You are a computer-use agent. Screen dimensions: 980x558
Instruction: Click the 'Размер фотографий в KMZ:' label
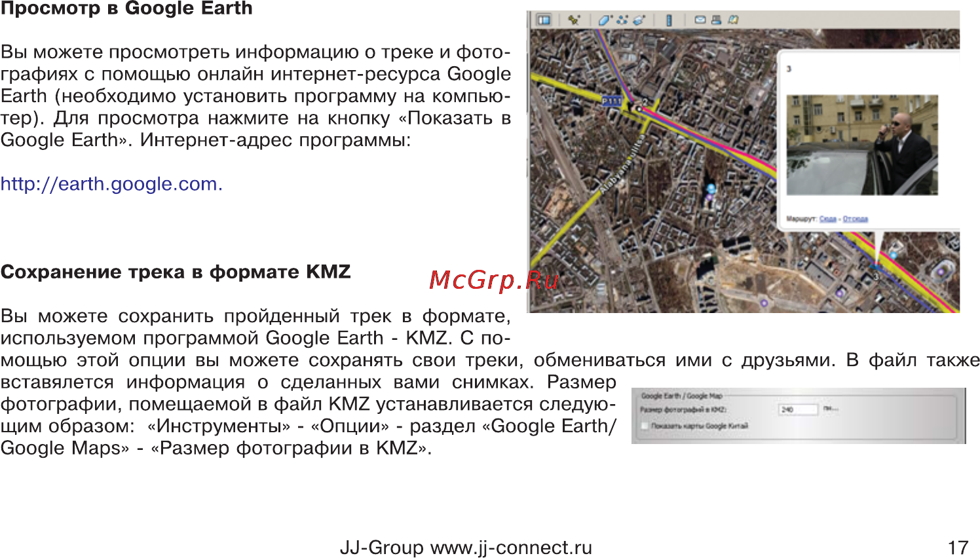pyautogui.click(x=683, y=409)
